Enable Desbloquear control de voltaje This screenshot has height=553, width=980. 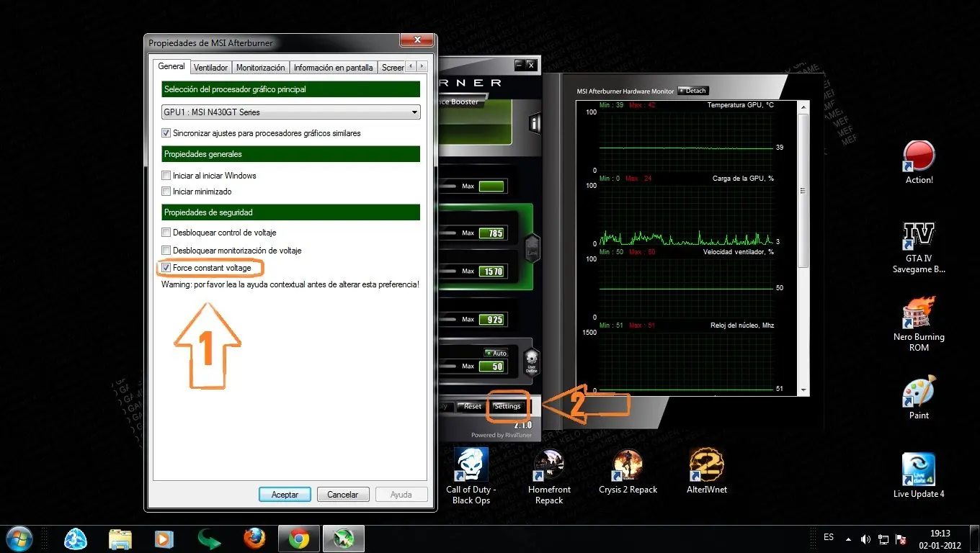coord(166,233)
